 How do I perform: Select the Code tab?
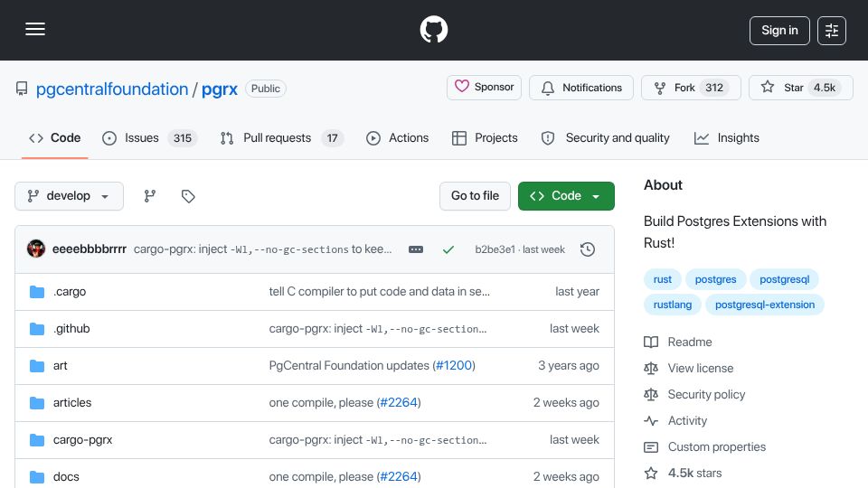click(55, 137)
